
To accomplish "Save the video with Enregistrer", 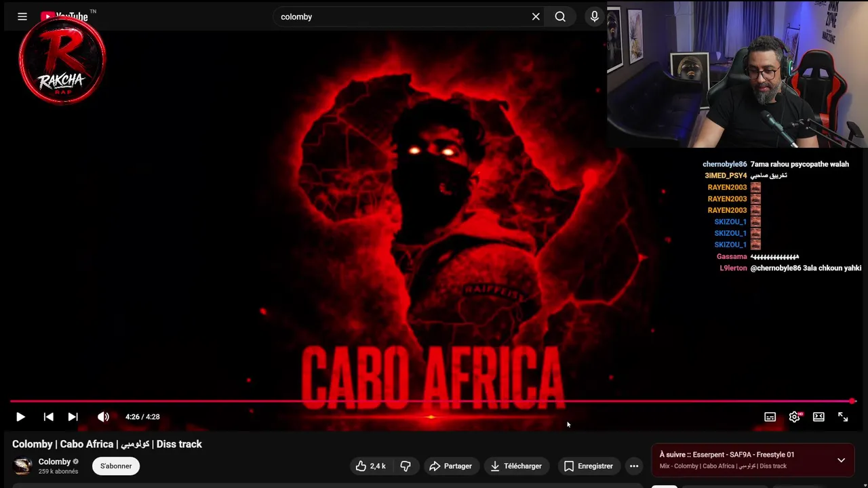I will pos(588,466).
